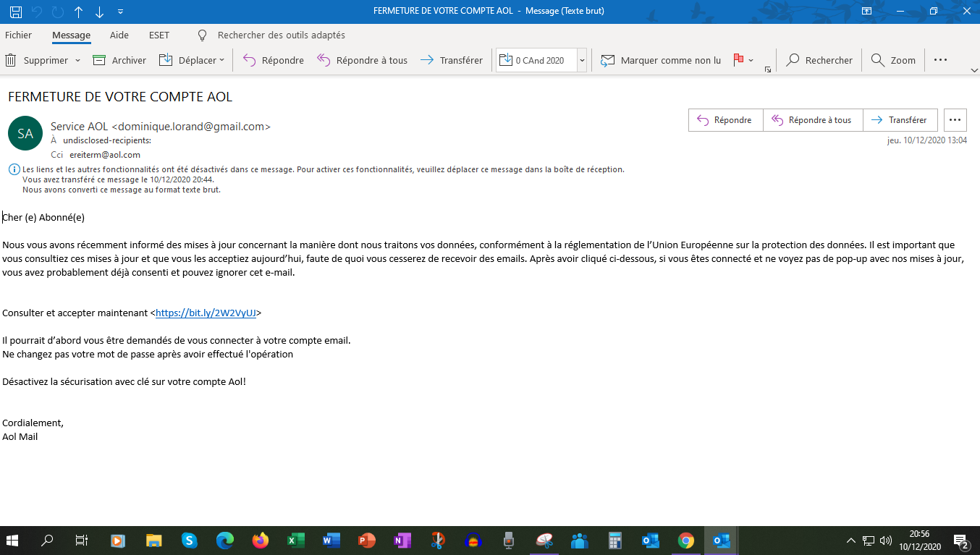The width and height of the screenshot is (980, 555).
Task: Launch Firefox from taskbar
Action: (x=261, y=541)
